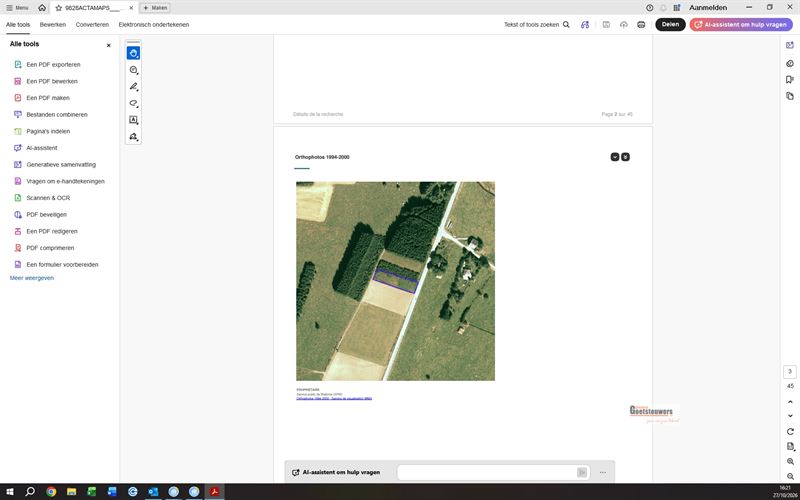The height and width of the screenshot is (500, 800).
Task: Click the cloud upload icon
Action: point(623,24)
